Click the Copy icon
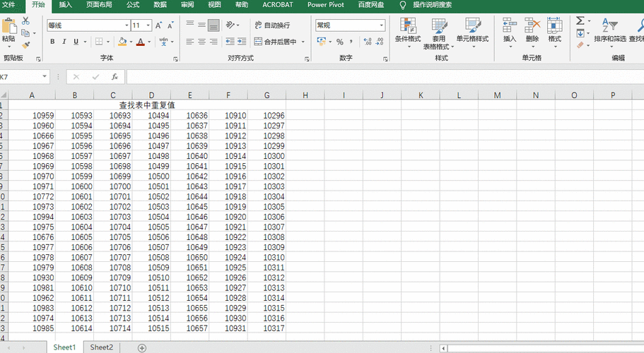644x353 pixels. (25, 32)
